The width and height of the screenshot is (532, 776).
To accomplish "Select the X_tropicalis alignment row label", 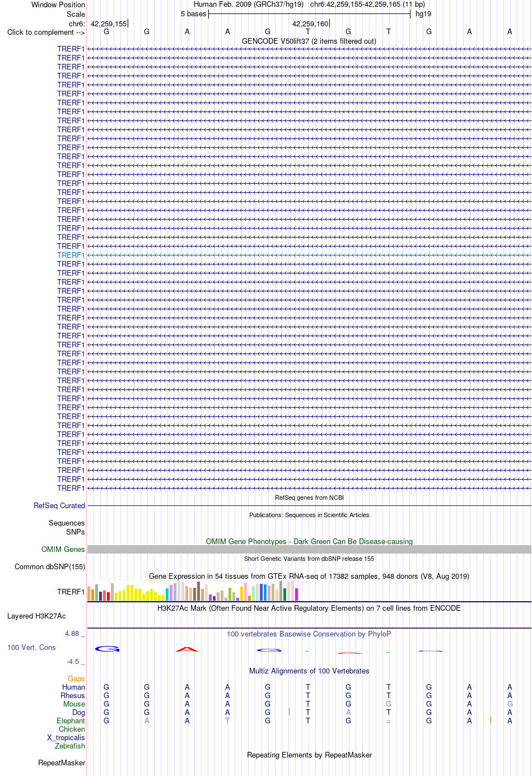I will point(66,737).
